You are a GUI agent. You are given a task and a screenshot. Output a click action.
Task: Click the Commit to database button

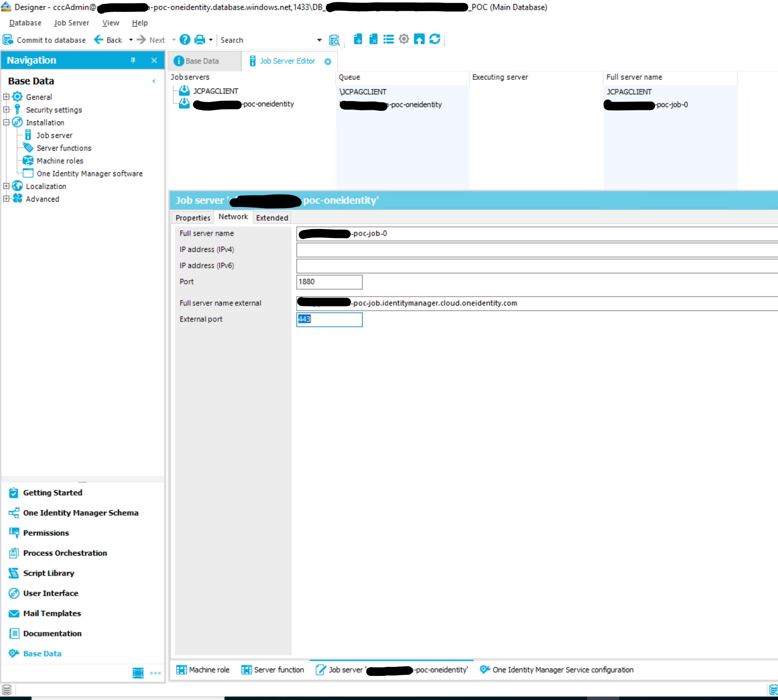44,40
